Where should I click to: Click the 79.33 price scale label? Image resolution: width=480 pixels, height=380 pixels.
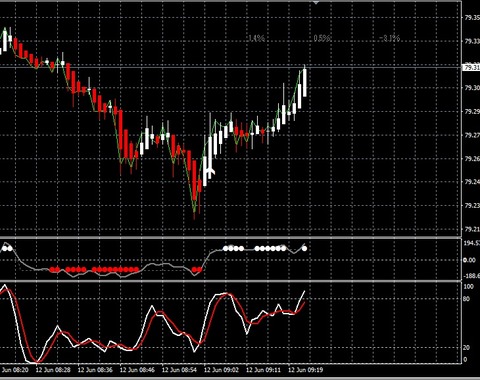coord(472,41)
